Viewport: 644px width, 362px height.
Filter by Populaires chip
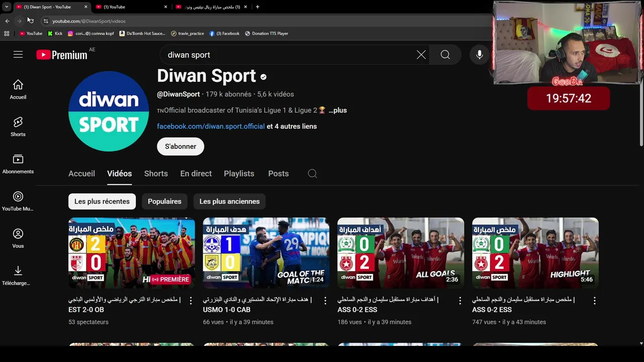[165, 201]
